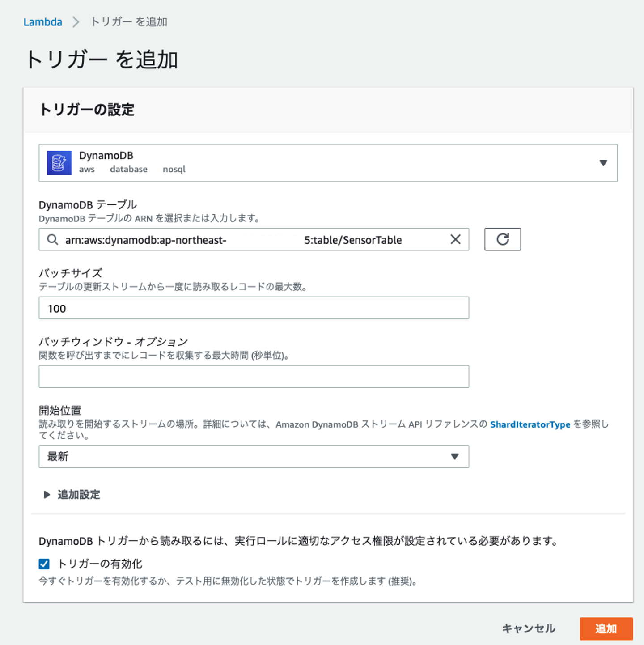Clear the DynamoDB table ARN field
Image resolution: width=644 pixels, height=645 pixels.
(455, 240)
